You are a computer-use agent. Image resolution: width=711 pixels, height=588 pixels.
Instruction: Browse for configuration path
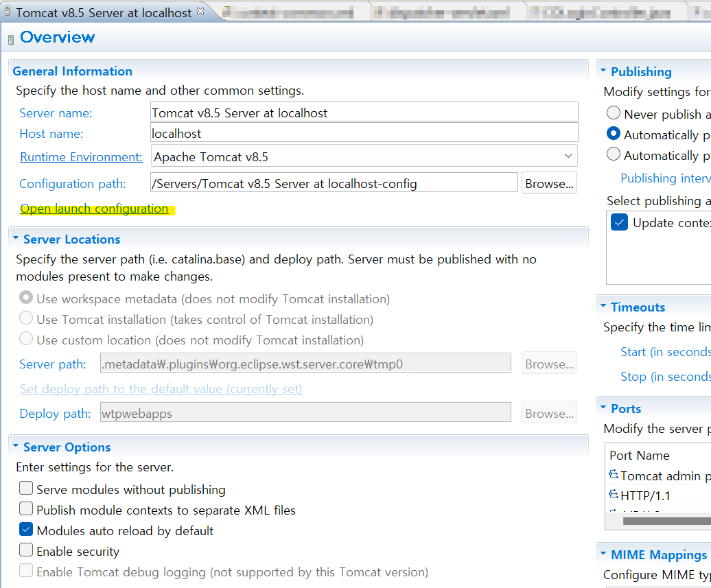point(549,183)
